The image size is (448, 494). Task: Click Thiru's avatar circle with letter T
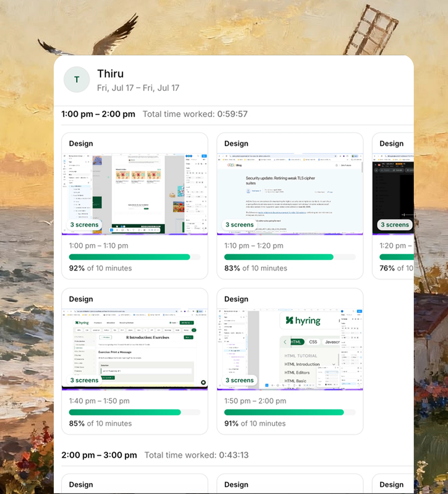pos(77,79)
